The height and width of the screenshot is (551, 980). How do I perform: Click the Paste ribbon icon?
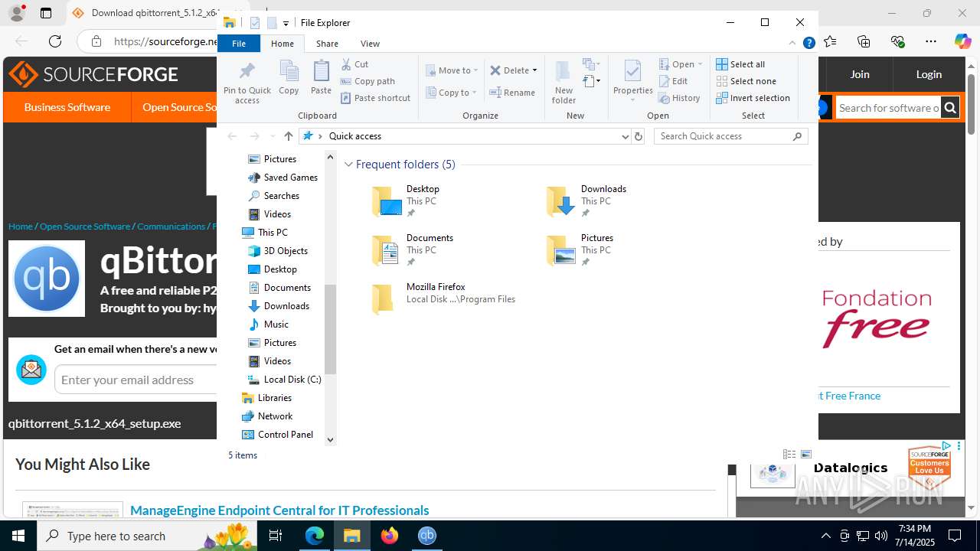[x=321, y=78]
